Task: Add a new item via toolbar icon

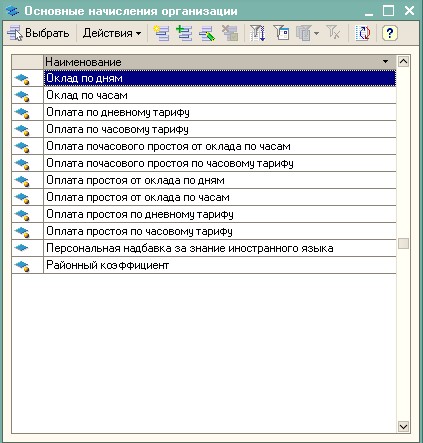Action: [161, 33]
